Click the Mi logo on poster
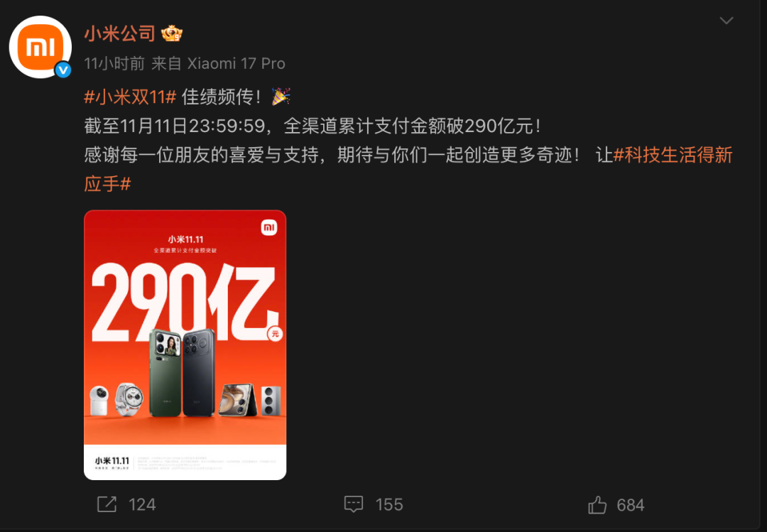The width and height of the screenshot is (767, 532). (x=269, y=227)
